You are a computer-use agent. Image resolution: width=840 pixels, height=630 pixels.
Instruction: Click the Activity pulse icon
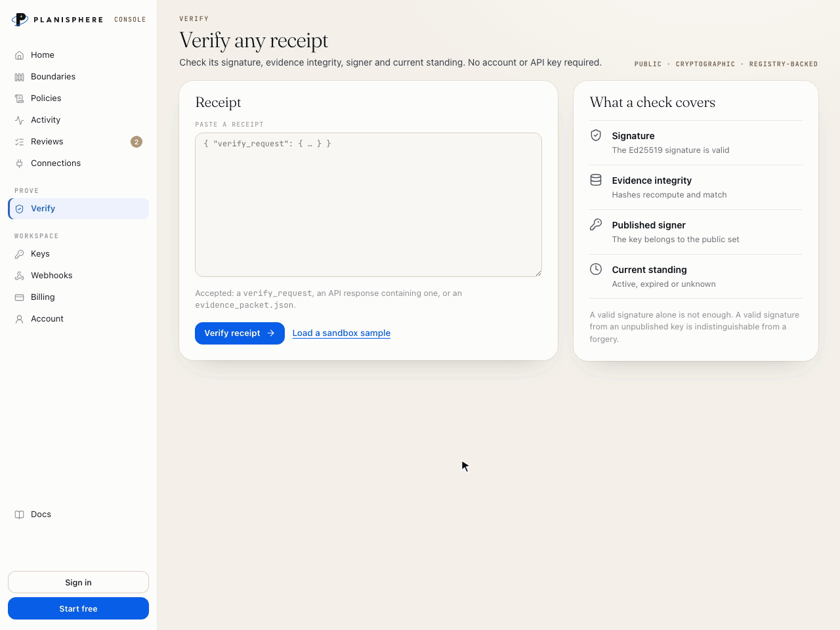point(20,120)
